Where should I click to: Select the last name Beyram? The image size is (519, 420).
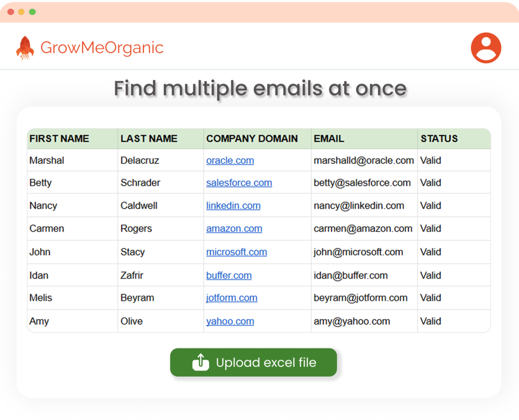(137, 297)
